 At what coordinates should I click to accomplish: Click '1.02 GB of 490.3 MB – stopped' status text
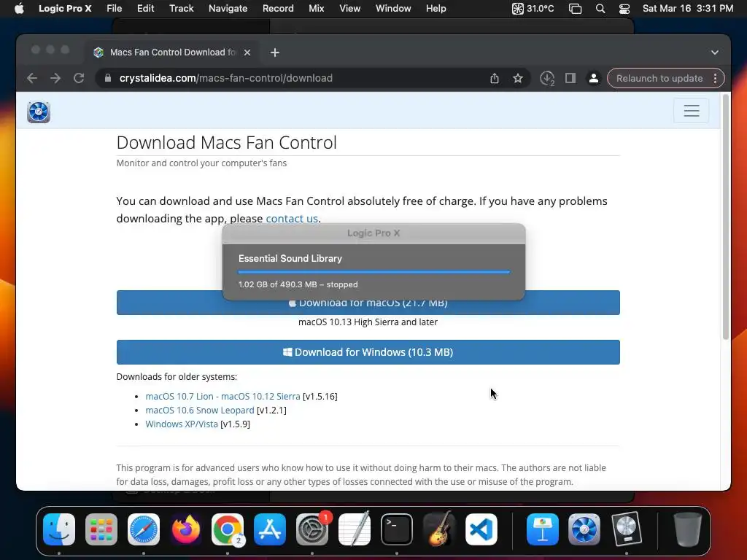[298, 284]
